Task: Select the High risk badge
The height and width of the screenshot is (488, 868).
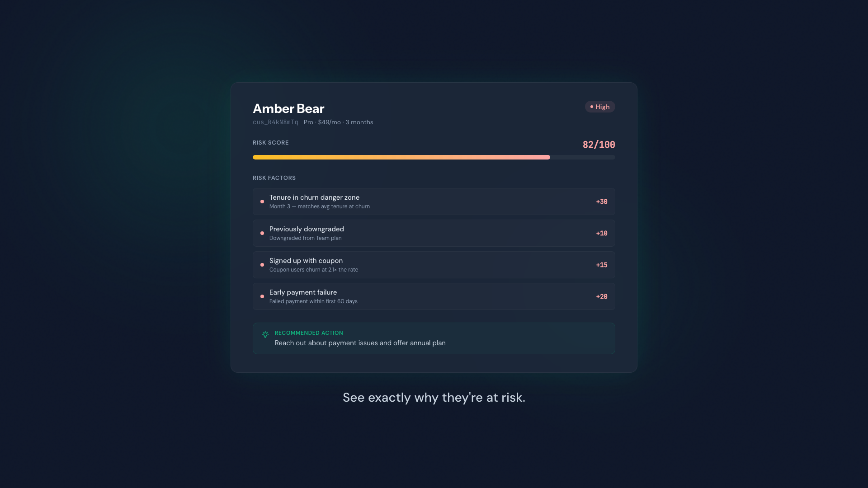Action: (600, 107)
